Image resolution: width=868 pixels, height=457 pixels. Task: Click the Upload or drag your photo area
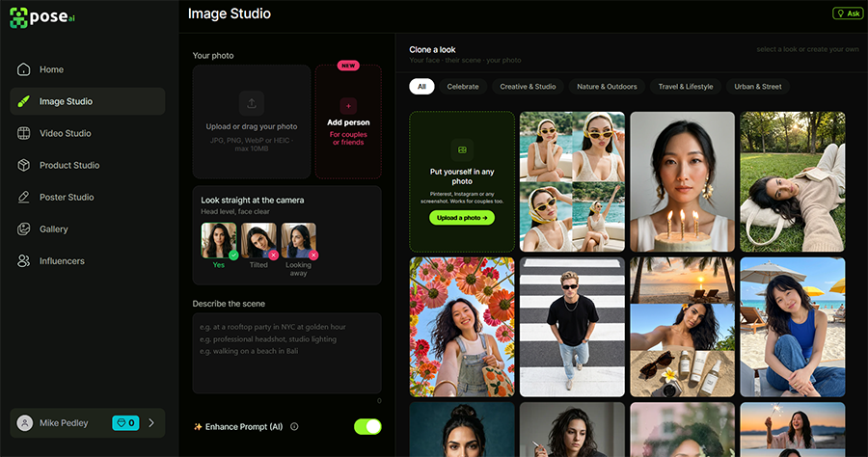252,121
